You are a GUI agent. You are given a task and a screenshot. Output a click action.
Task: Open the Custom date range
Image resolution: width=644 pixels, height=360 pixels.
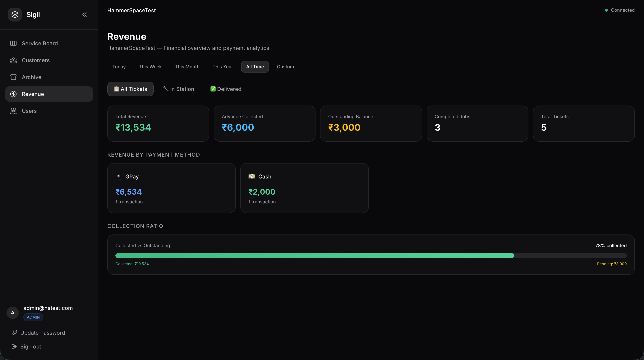click(285, 67)
